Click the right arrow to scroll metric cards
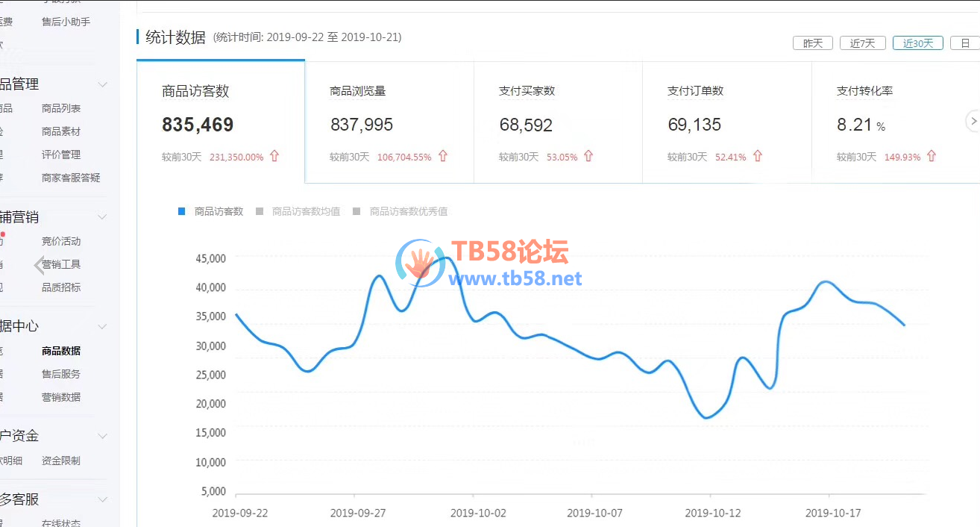980x527 pixels. [973, 121]
